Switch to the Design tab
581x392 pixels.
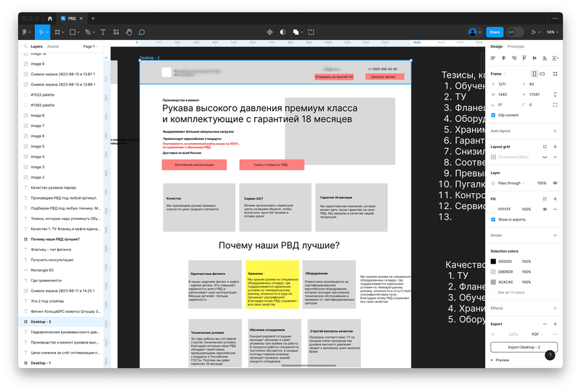point(497,46)
